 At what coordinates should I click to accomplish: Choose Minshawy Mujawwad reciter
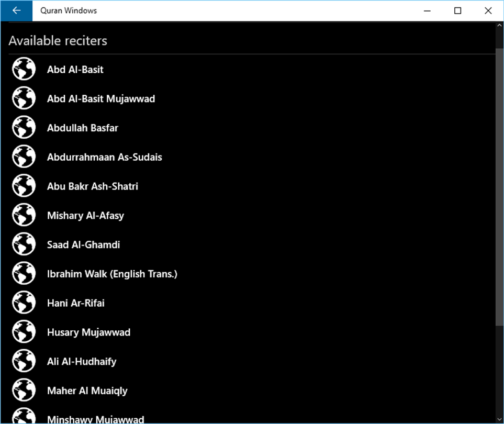click(95, 419)
